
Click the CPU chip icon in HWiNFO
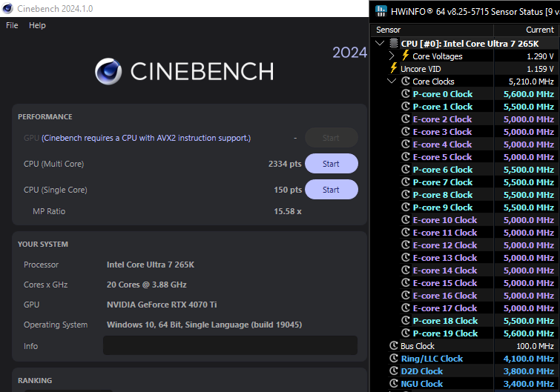[x=394, y=44]
